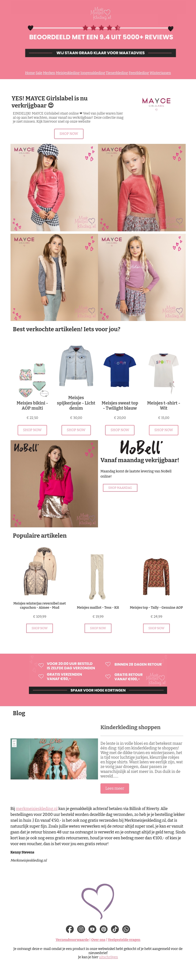Open the Veelgestelde vragen footer link
This screenshot has width=196, height=980.
(x=124, y=939)
